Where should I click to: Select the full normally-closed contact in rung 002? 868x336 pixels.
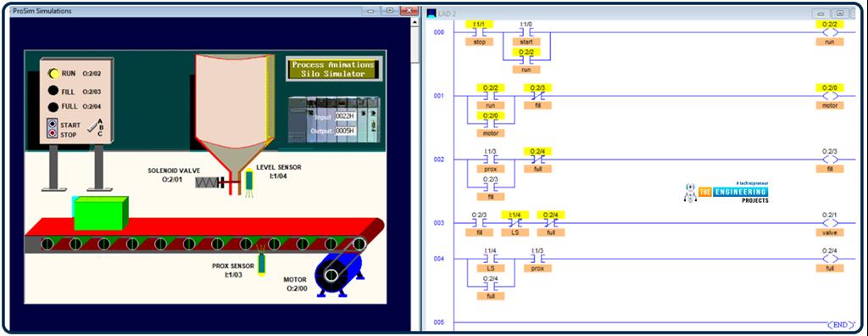[537, 160]
